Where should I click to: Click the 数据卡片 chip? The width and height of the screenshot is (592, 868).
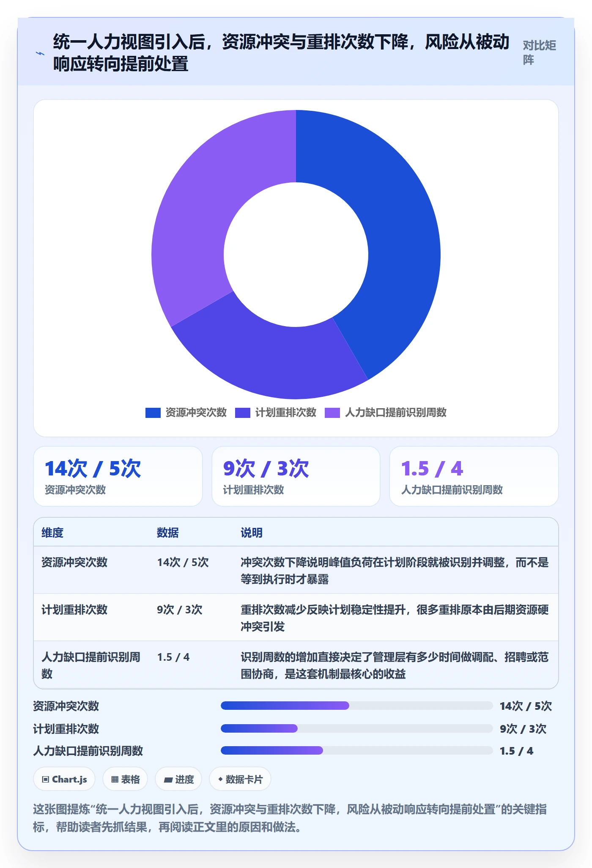[240, 779]
